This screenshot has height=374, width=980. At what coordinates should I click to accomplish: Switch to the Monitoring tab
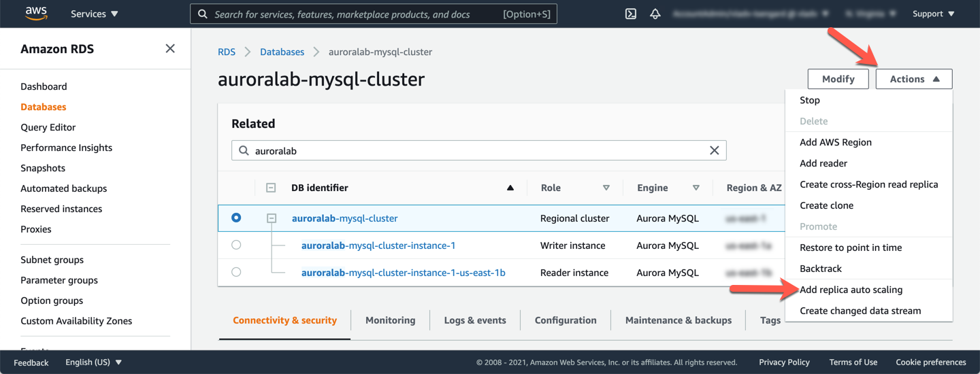click(x=390, y=320)
